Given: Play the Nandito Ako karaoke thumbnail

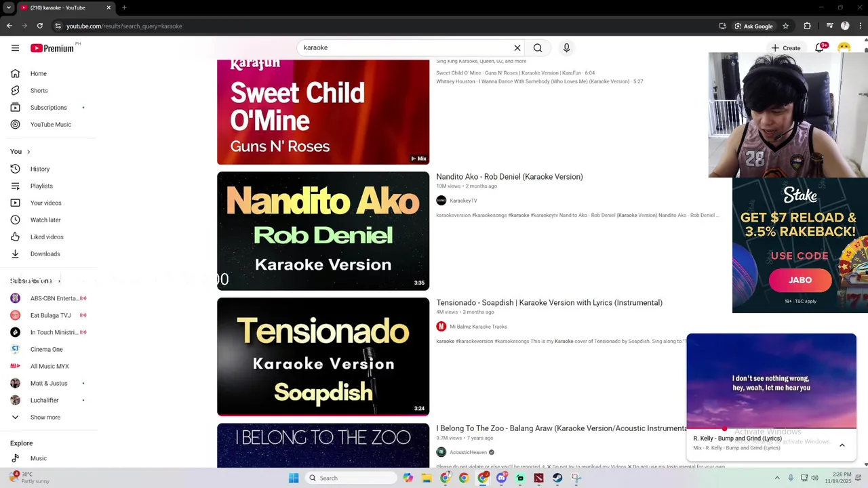Looking at the screenshot, I should point(323,231).
